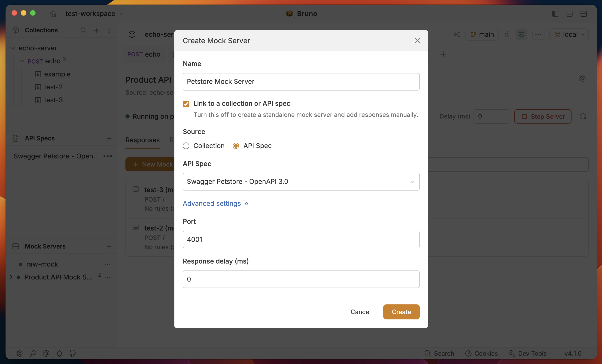Click Stop Server button
Screen dimensions: 602x364
(x=543, y=116)
